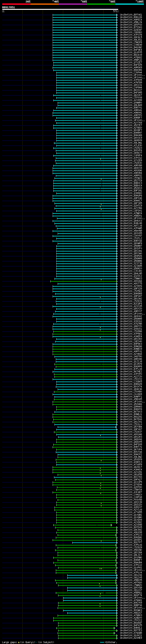Select the UniRef100_B9NGD6 label
This screenshot has height=644, width=146.
click(131, 347)
